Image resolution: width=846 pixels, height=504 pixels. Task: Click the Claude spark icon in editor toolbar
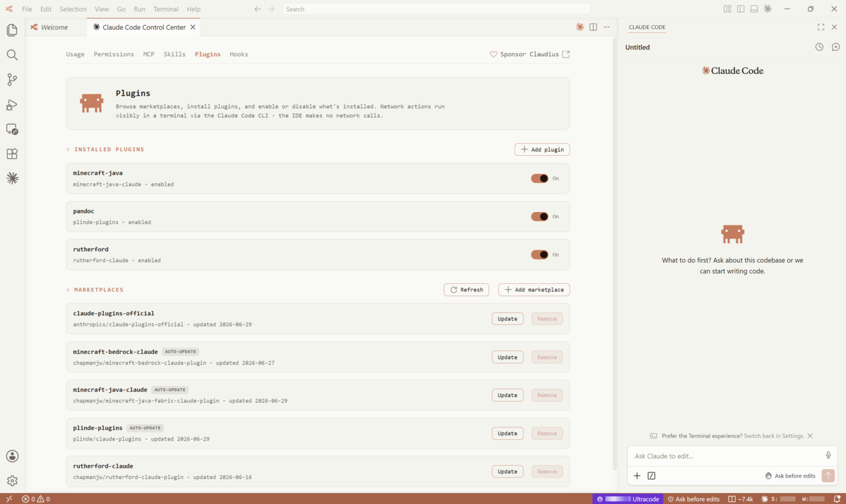tap(580, 27)
